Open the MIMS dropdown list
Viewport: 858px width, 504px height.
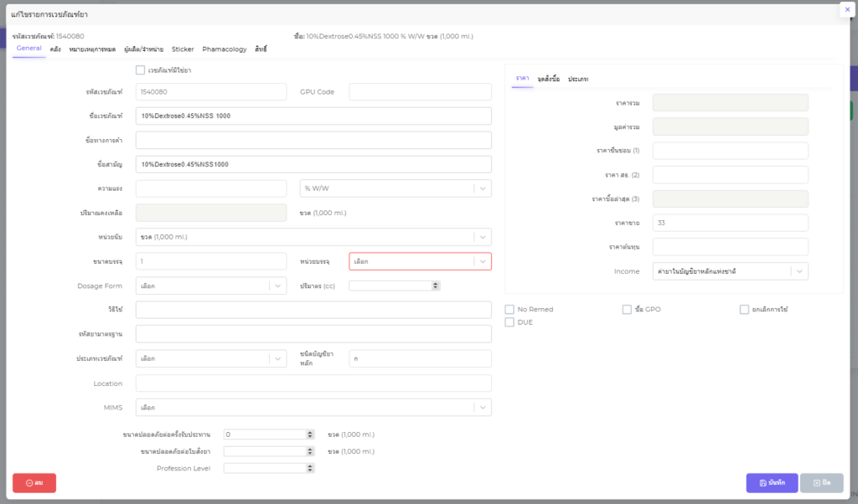313,408
